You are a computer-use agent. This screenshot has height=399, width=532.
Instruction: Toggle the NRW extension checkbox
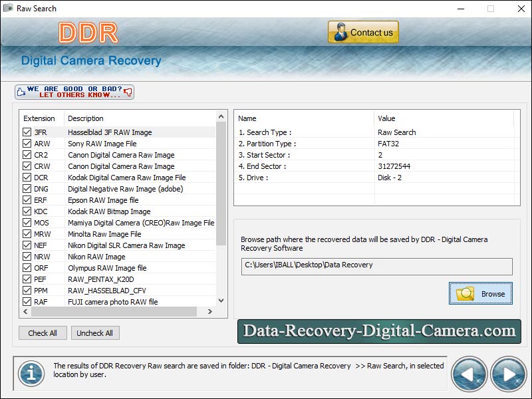pos(27,257)
